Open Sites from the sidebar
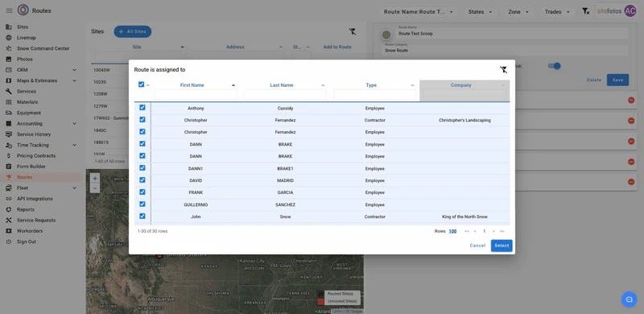Screen dimensions: 644x314 click(x=23, y=27)
